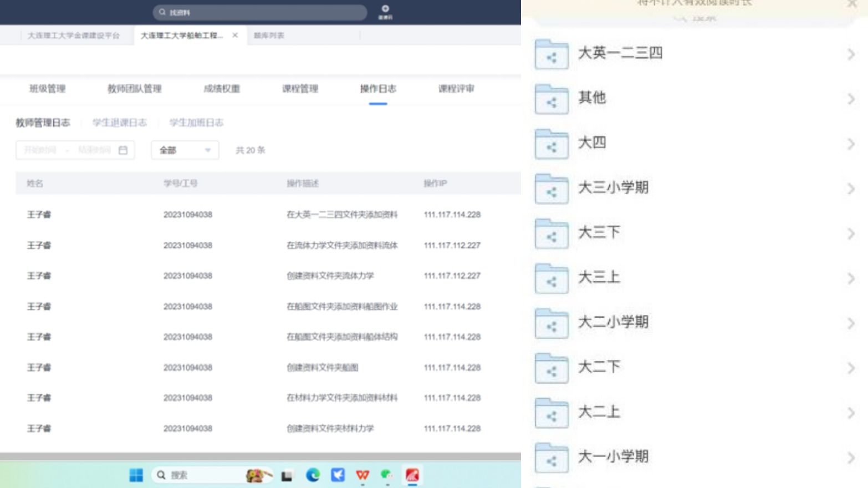Click the 大四 shared folder icon
868x488 pixels.
pos(552,145)
